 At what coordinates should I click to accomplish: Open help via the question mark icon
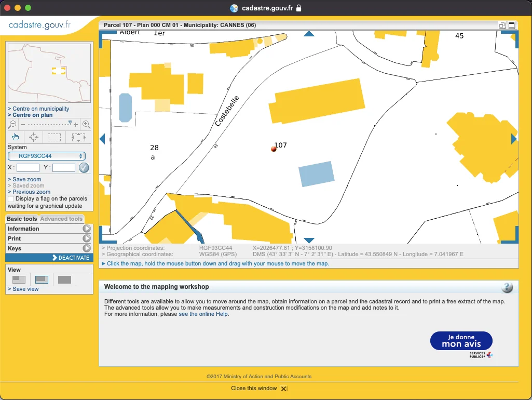pos(507,288)
